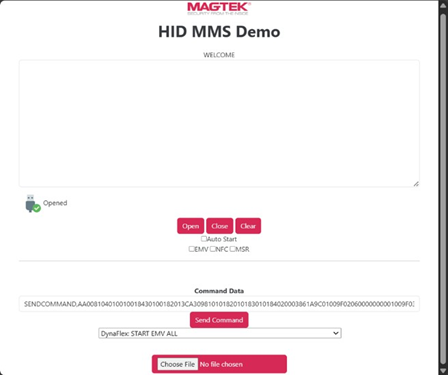Click the scrollbar down arrow
The height and width of the screenshot is (375, 448).
click(x=443, y=371)
